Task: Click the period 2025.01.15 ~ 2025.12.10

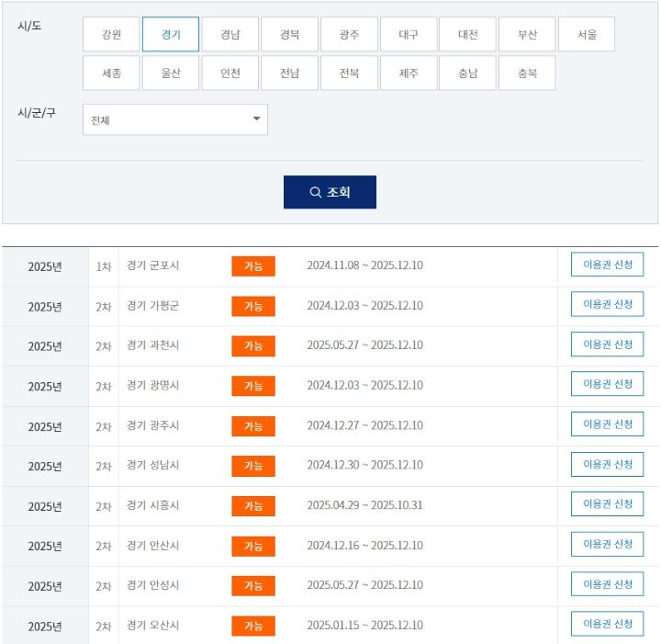Action: tap(365, 625)
